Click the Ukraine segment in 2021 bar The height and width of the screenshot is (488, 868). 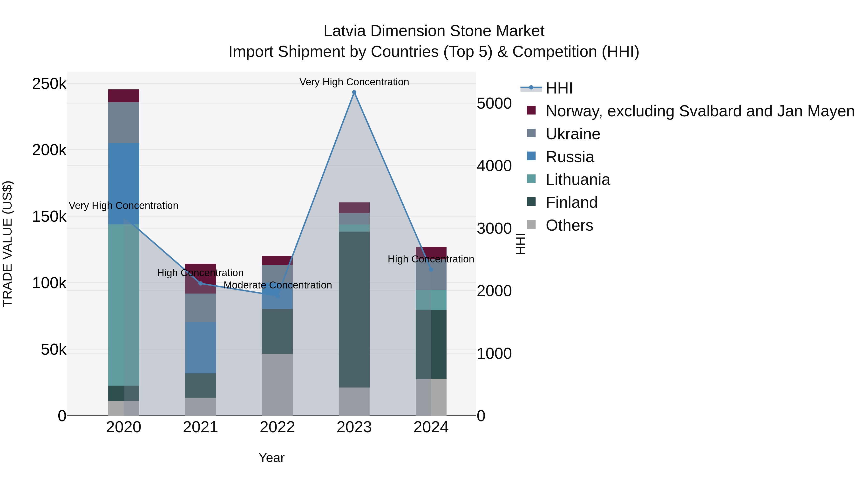click(x=201, y=308)
